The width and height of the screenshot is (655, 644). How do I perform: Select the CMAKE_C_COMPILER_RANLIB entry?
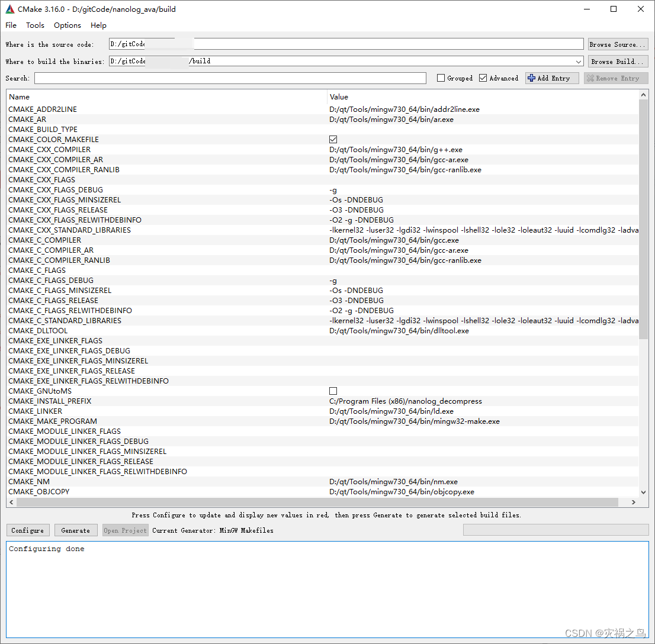pyautogui.click(x=59, y=260)
